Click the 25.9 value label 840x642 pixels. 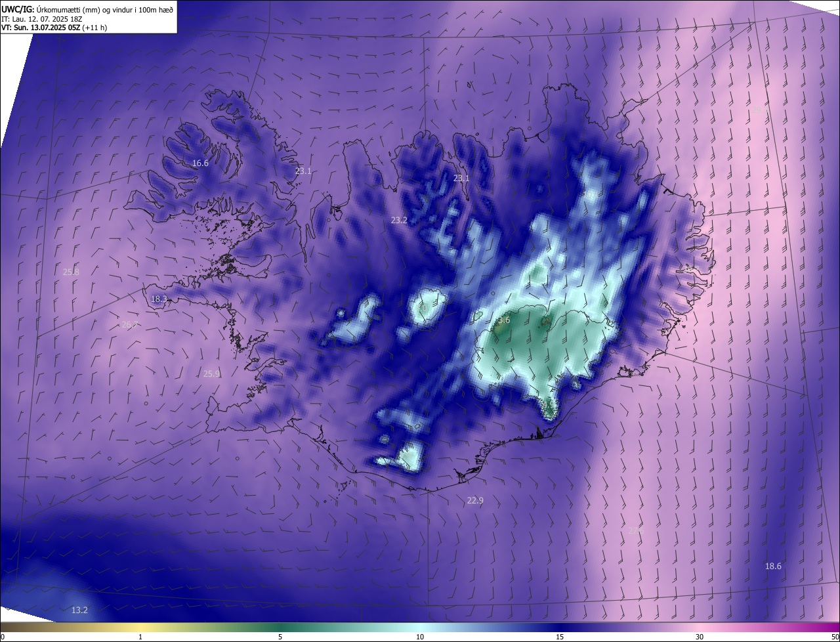click(x=211, y=374)
